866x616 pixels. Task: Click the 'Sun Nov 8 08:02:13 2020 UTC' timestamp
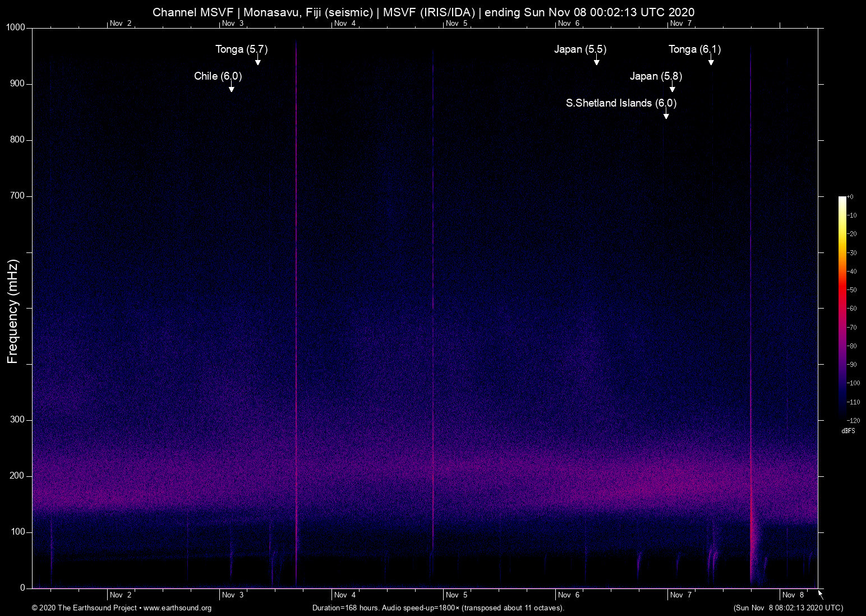788,608
